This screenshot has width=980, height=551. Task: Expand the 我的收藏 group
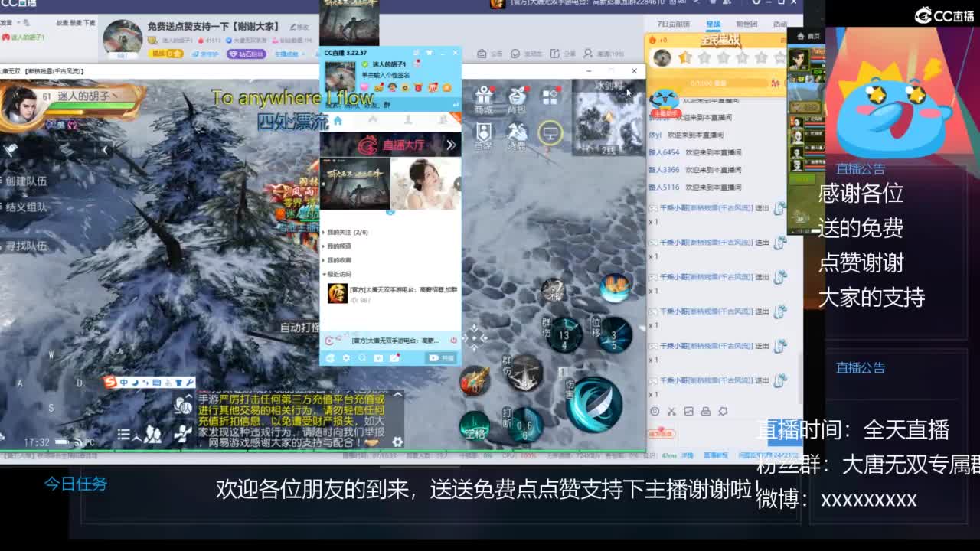click(x=338, y=260)
